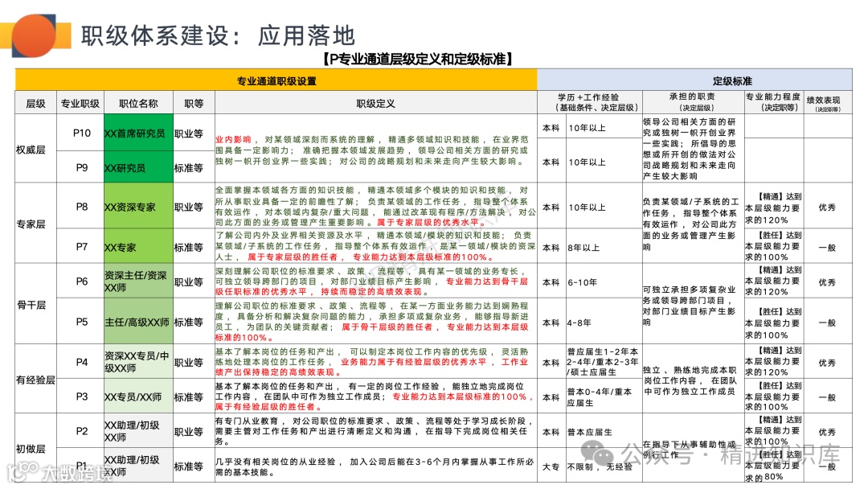This screenshot has height=489, width=868.
Task: Click the slide title 职级体系建设：应用落地
Action: [x=218, y=35]
